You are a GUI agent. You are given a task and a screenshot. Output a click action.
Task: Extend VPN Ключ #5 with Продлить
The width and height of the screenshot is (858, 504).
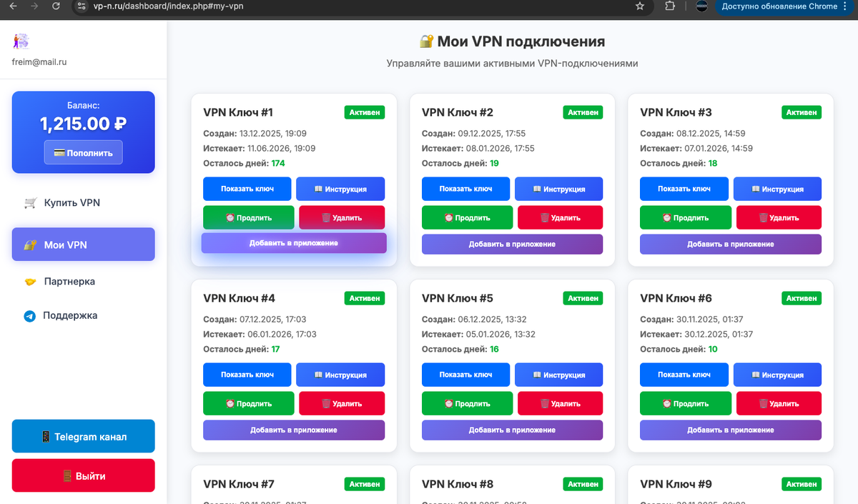pyautogui.click(x=468, y=403)
